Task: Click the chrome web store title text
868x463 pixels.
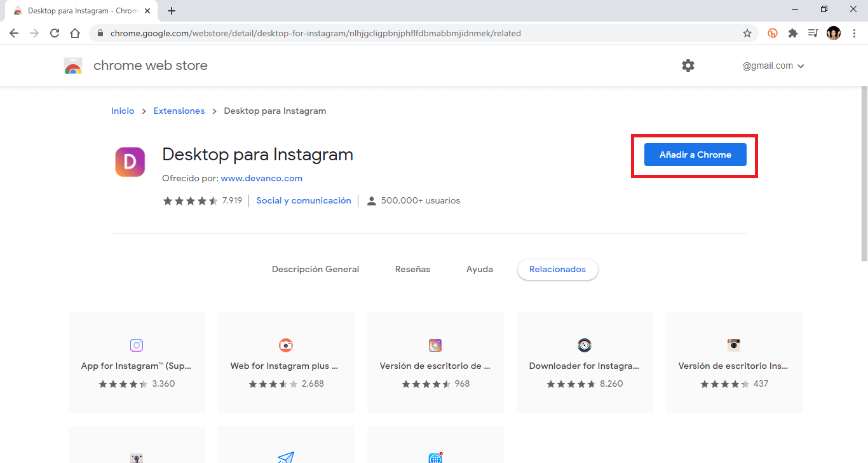Action: [150, 66]
